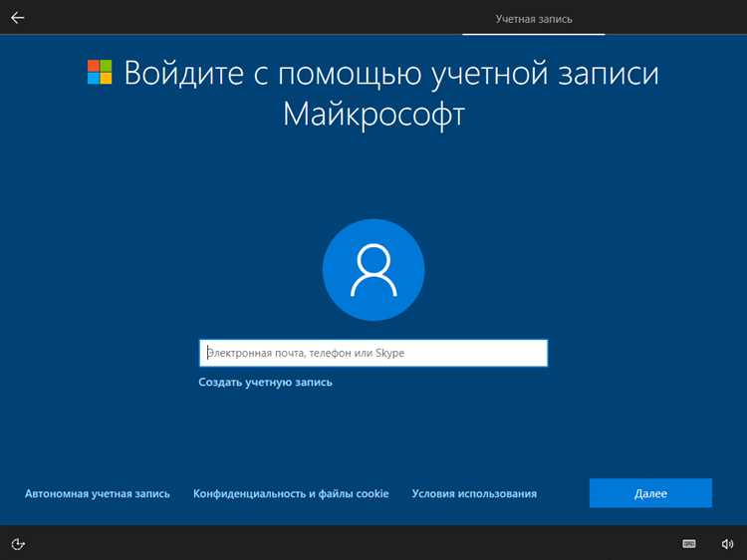Open the Ease of Access icon
This screenshot has width=747, height=560.
coord(18,544)
